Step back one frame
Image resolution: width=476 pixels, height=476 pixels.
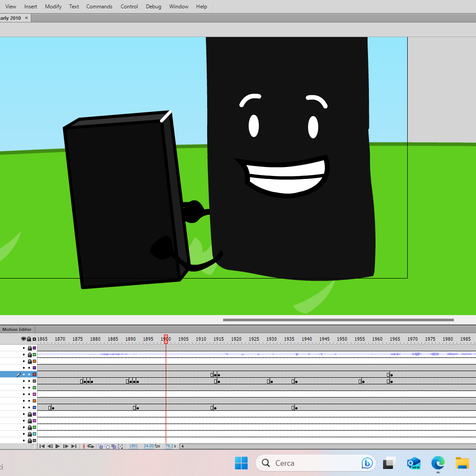tap(50, 446)
